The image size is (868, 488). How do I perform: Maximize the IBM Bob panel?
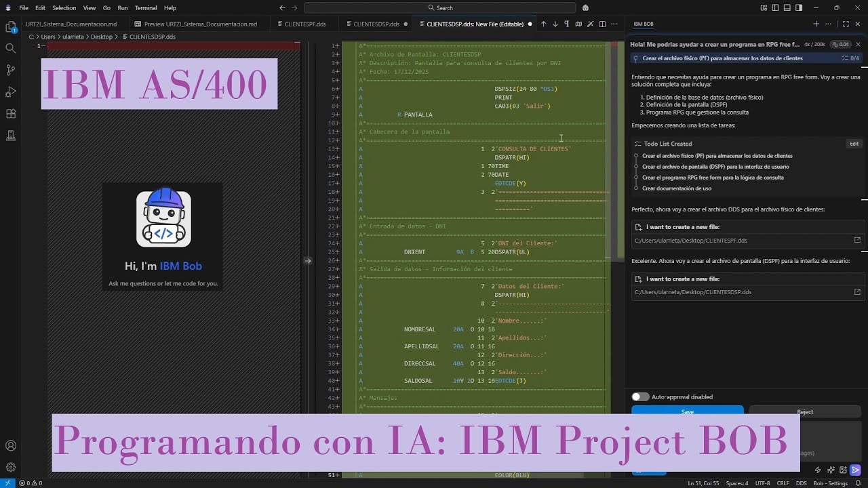[x=846, y=24]
